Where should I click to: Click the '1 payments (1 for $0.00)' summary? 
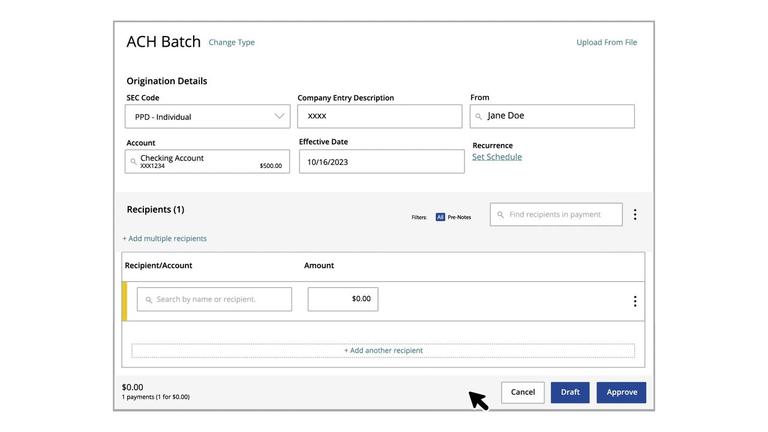(156, 397)
